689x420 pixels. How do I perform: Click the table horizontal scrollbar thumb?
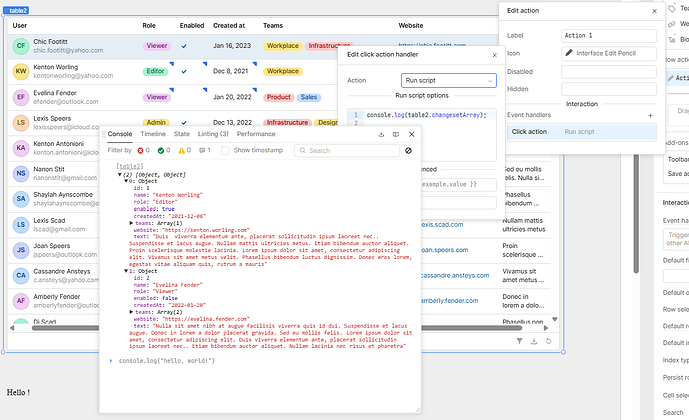click(x=277, y=328)
